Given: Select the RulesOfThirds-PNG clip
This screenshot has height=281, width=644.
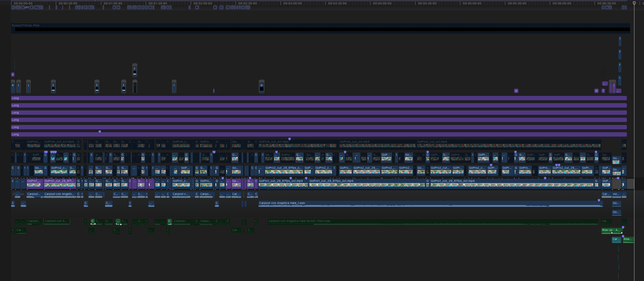Looking at the screenshot, I should [320, 28].
